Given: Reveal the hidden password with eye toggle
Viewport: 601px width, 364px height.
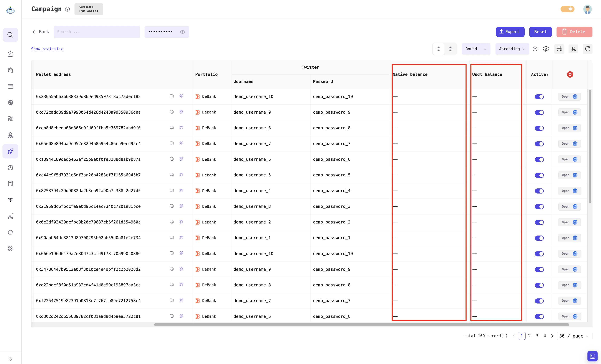Looking at the screenshot, I should coord(182,32).
